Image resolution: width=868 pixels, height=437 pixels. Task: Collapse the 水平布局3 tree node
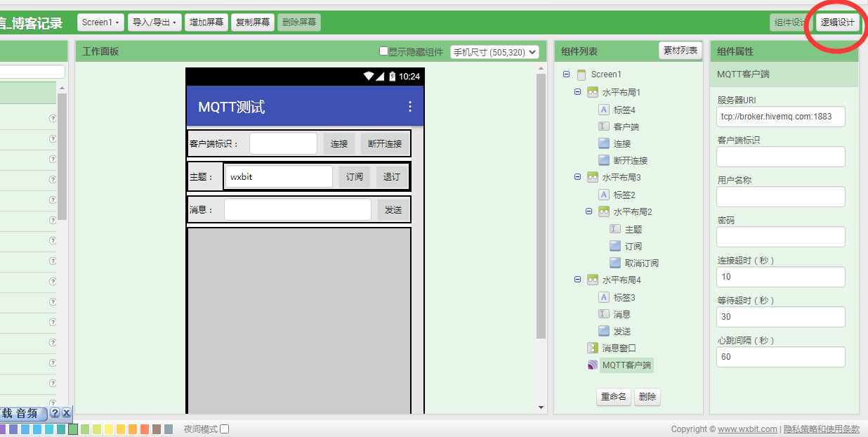pos(578,177)
